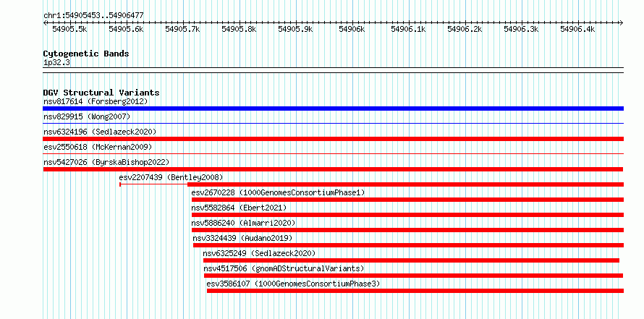
Task: Open variant nsv817614 (Forsberg2012) label
Action: pyautogui.click(x=96, y=101)
